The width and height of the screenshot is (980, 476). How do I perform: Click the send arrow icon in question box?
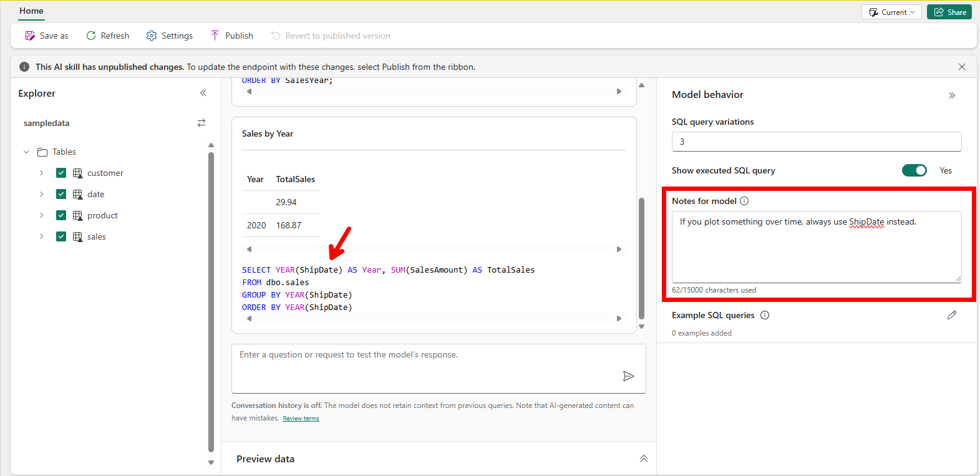628,376
